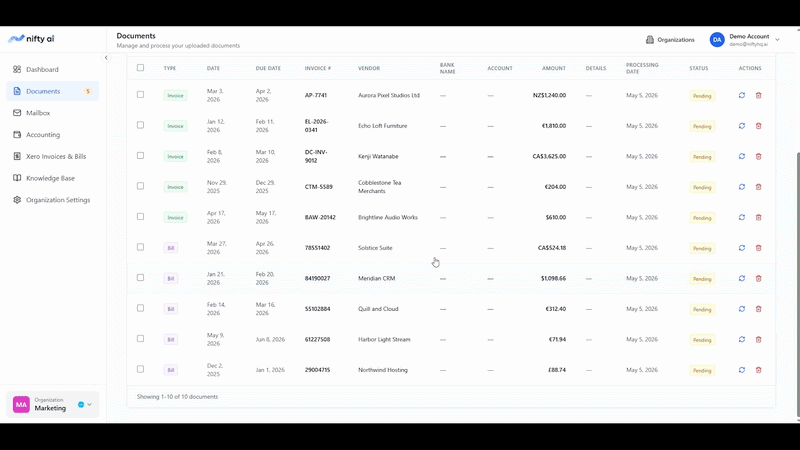Image resolution: width=800 pixels, height=450 pixels.
Task: Select the Northwind Hosting bill checkbox
Action: pos(140,369)
